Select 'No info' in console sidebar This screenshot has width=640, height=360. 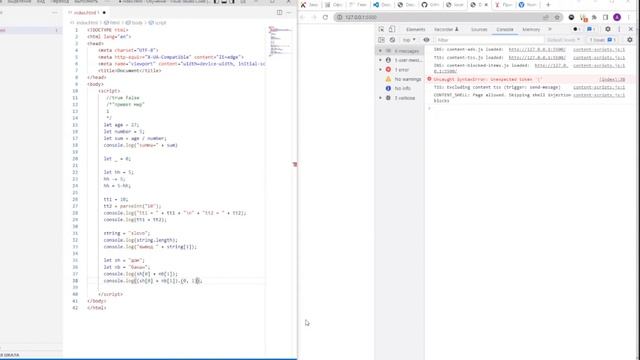click(x=398, y=88)
